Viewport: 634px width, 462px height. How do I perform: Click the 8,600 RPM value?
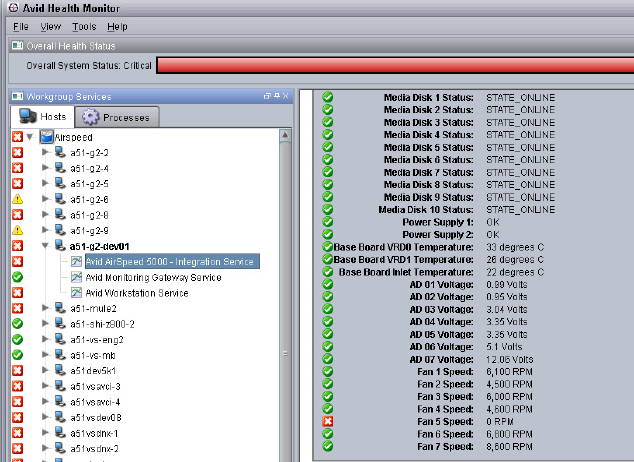[x=509, y=447]
